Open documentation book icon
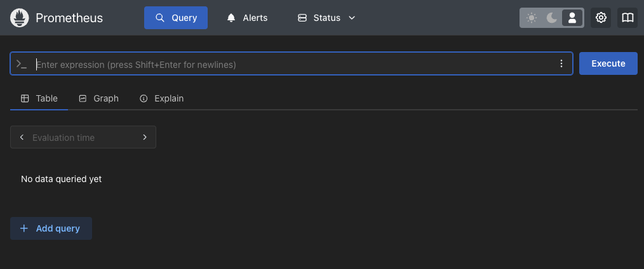The height and width of the screenshot is (269, 644). [x=627, y=18]
